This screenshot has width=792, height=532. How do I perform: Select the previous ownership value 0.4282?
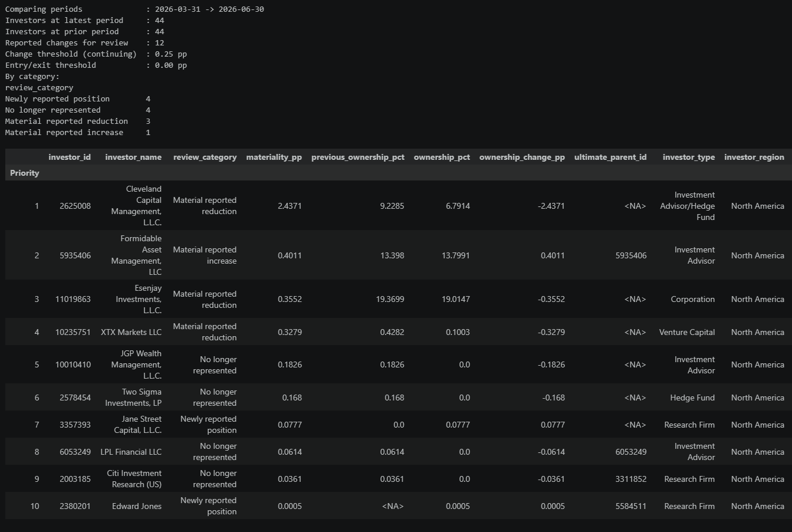pos(391,332)
